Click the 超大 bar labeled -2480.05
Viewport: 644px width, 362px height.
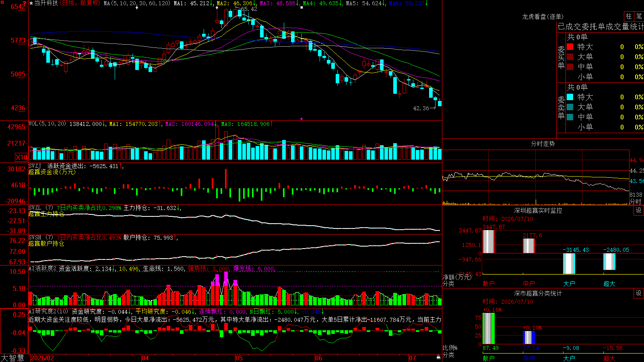click(609, 261)
